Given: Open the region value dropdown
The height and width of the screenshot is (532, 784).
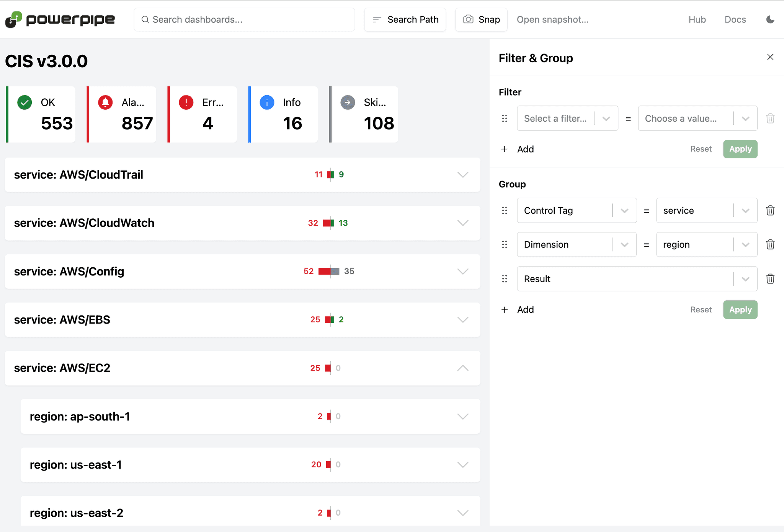Looking at the screenshot, I should tap(707, 244).
